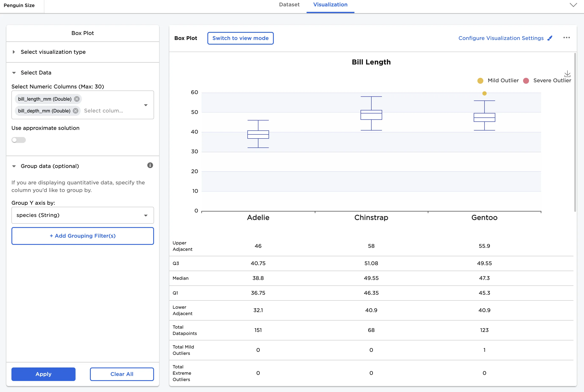Click the paintbrush settings icon
The height and width of the screenshot is (392, 584).
click(x=550, y=38)
